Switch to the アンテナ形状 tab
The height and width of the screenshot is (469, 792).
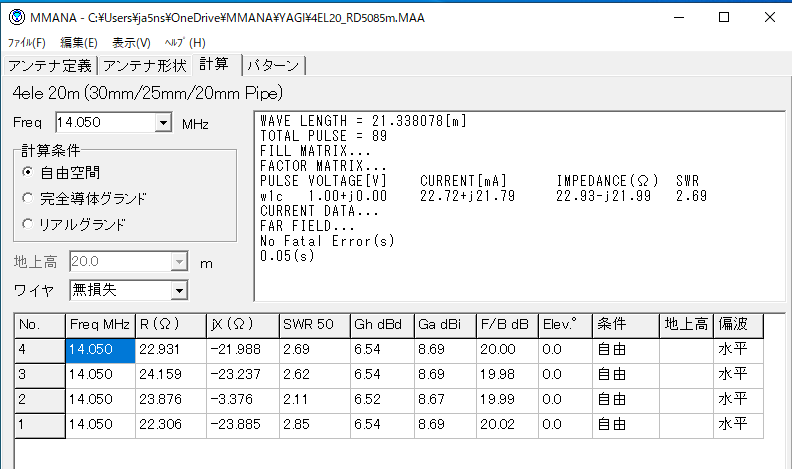pyautogui.click(x=145, y=66)
